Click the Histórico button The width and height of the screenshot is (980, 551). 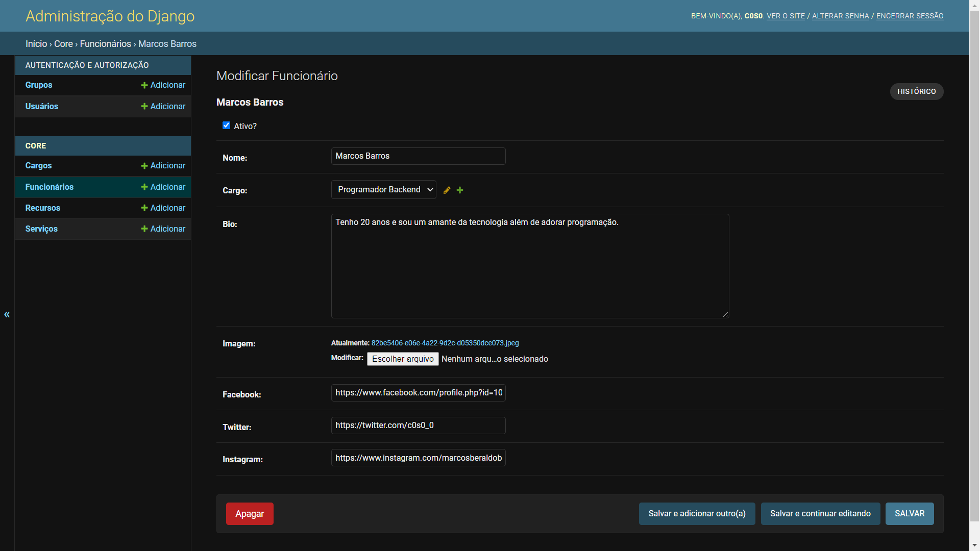917,91
